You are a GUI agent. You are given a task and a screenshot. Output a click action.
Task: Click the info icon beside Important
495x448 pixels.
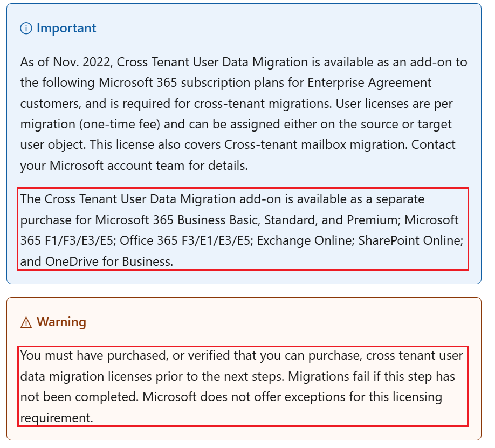26,29
